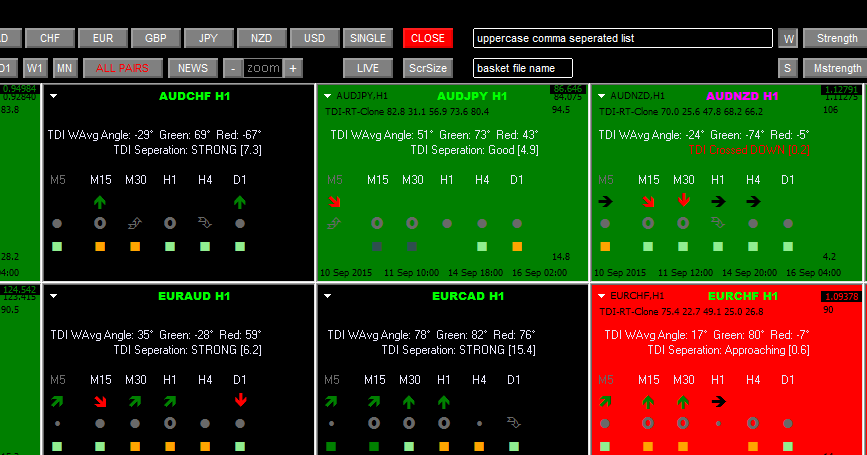Viewport: 867px width, 455px height.
Task: Click EURCHF M15 green up arrow
Action: (648, 402)
